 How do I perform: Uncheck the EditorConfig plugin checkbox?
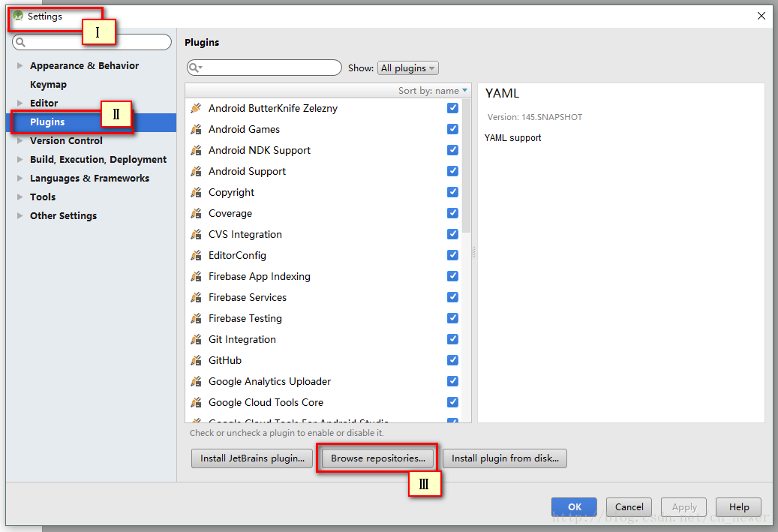point(452,255)
